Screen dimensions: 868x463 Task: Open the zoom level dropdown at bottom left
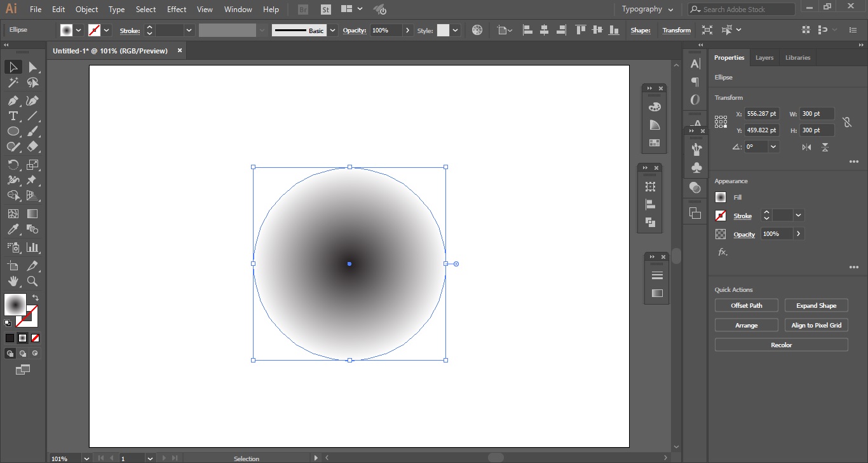pos(86,457)
